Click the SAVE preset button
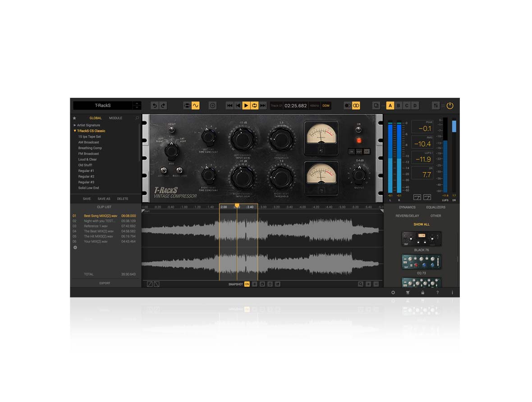Viewport: 532px width, 402px height. tap(87, 199)
